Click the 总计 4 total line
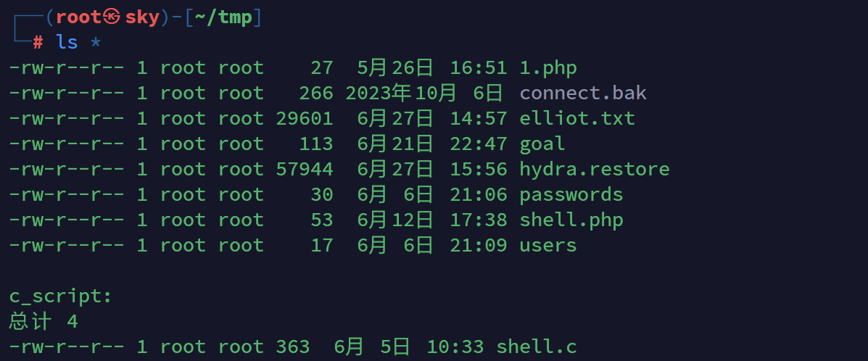Screen dimensions: 868x361 (x=44, y=322)
